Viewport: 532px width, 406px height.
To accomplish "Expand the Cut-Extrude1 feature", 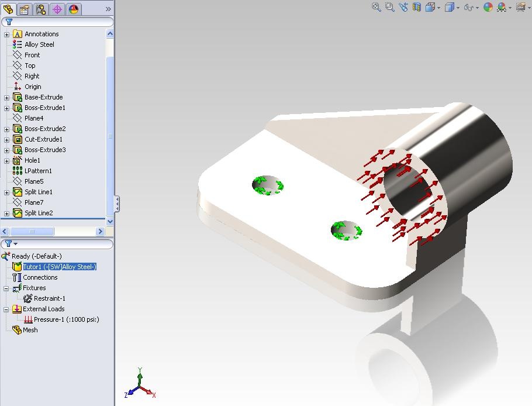I will [6, 139].
